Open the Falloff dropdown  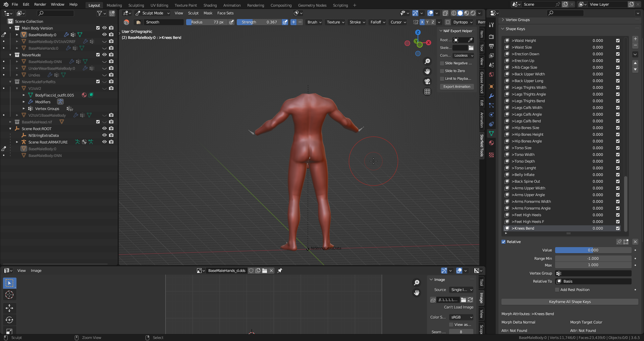378,22
